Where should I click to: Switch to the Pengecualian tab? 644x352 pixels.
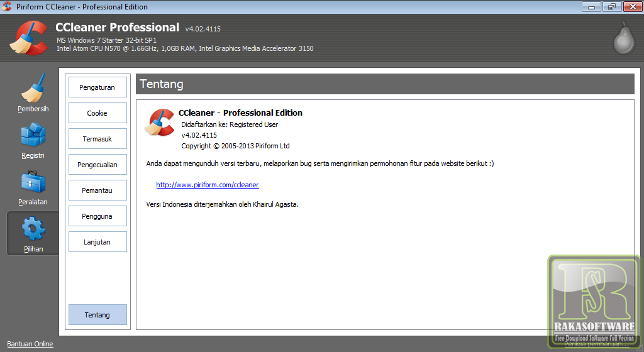pos(97,165)
